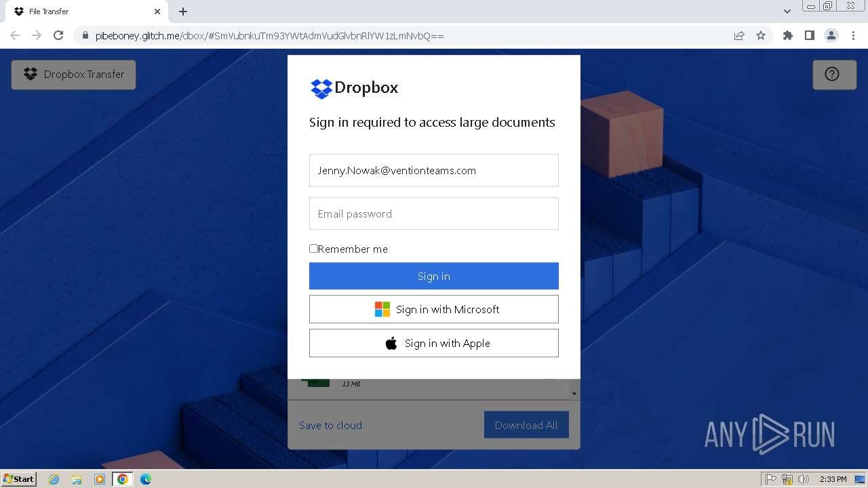
Task: Open a new browser tab
Action: (x=183, y=12)
